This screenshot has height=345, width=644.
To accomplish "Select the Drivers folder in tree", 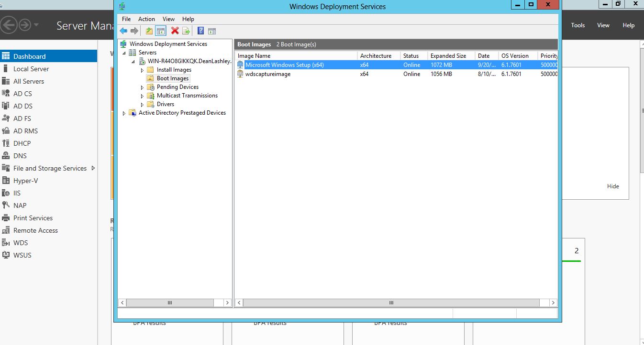I will pos(165,104).
